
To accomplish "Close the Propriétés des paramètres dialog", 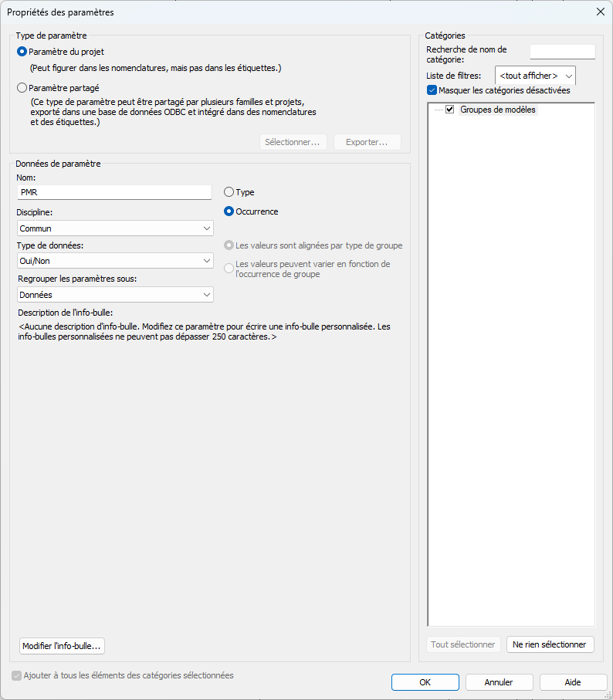I will pyautogui.click(x=601, y=12).
